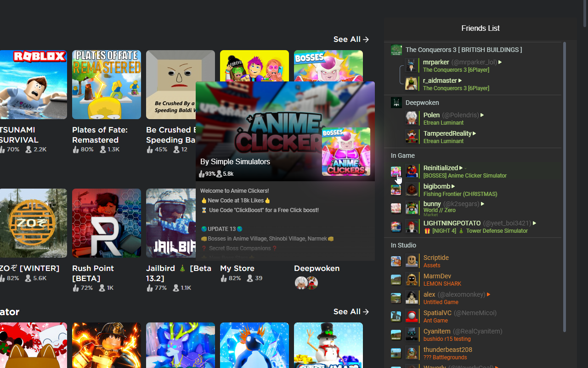Click MarmDev's avatar headshot
The height and width of the screenshot is (368, 588).
(x=412, y=279)
